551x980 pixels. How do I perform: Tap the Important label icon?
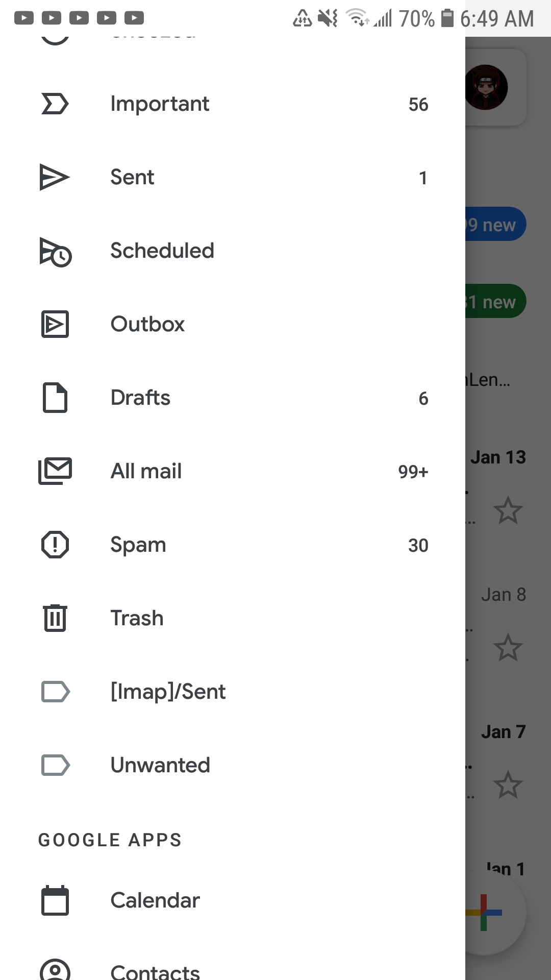click(x=55, y=104)
